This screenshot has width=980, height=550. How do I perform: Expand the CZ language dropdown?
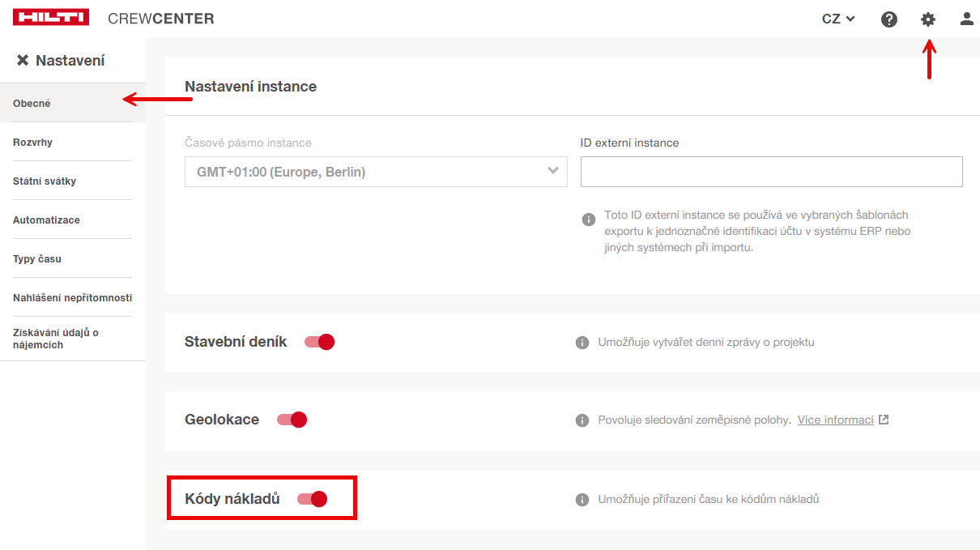838,19
